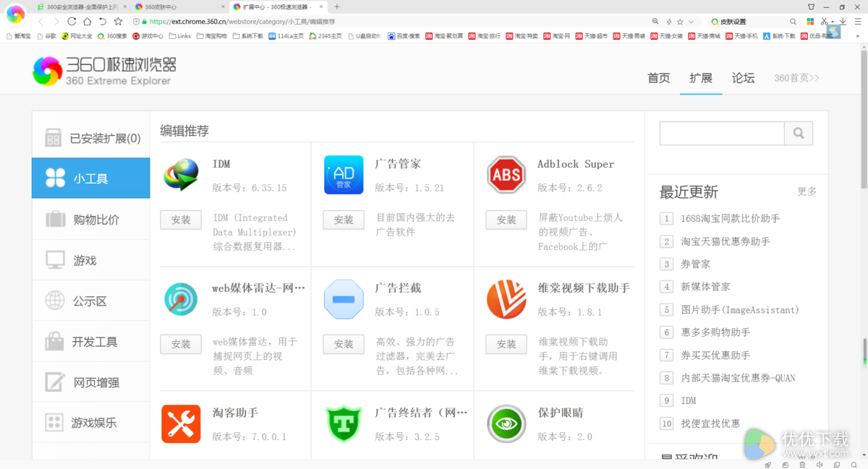This screenshot has height=469, width=868.
Task: Click the web媒体雷达 radar icon
Action: (181, 299)
